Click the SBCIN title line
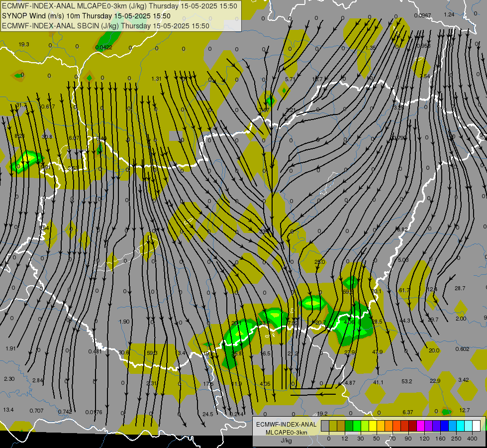The width and height of the screenshot is (487, 448). [105, 26]
